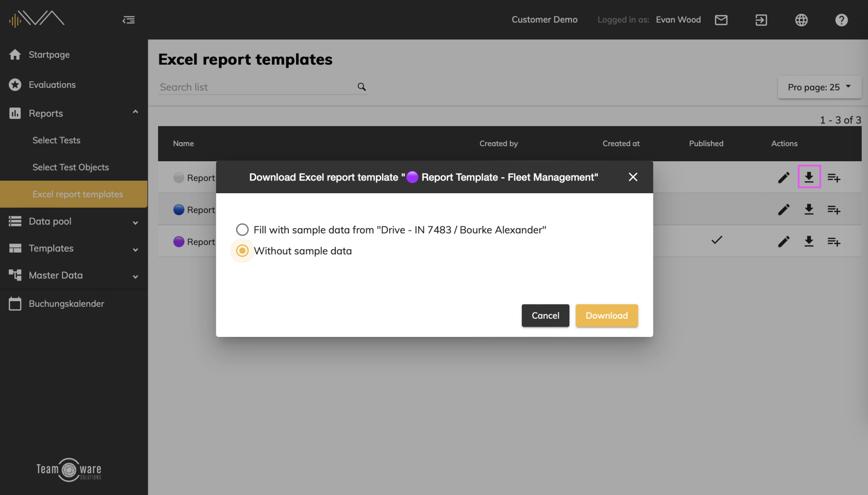This screenshot has height=495, width=868.
Task: Click the Buchungskalender calendar icon
Action: 15,303
